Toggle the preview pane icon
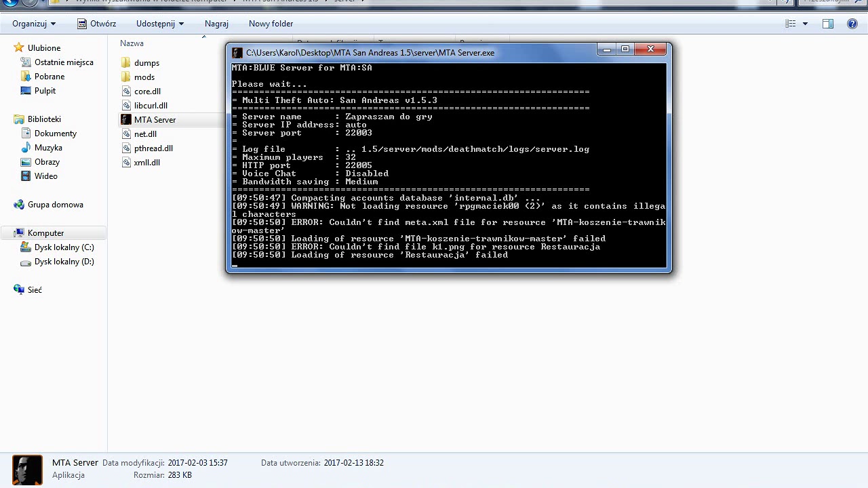The height and width of the screenshot is (488, 868). point(828,24)
